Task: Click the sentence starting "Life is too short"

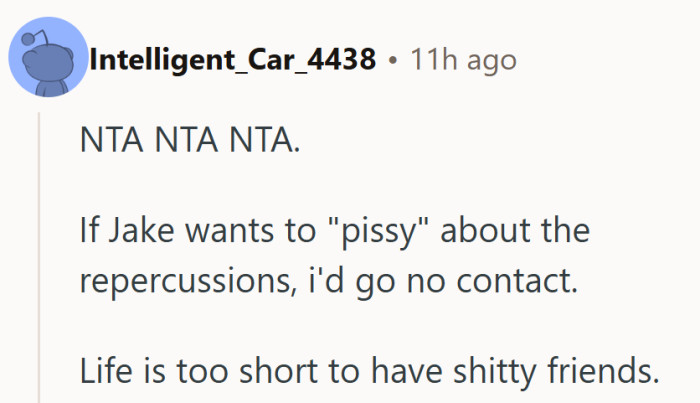Action: point(369,371)
